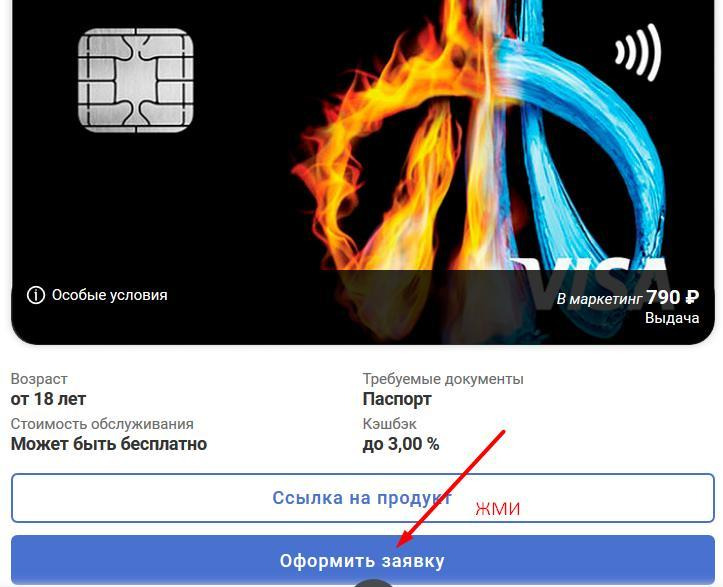Click the contactless payment wave icon
Screen dimensions: 723x587
coord(638,52)
